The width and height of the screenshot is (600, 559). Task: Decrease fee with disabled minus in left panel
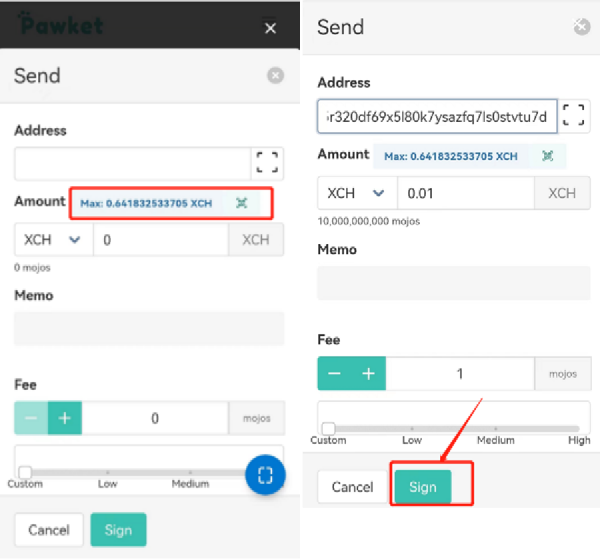click(31, 418)
